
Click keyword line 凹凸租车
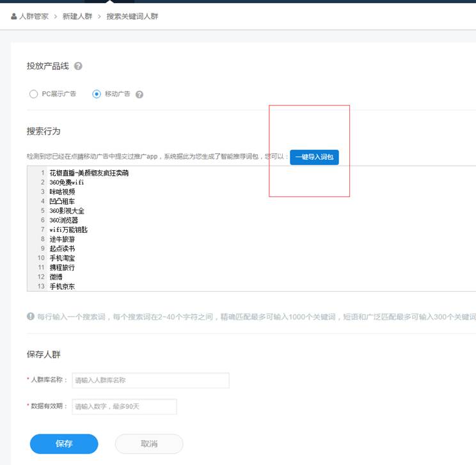(x=62, y=201)
